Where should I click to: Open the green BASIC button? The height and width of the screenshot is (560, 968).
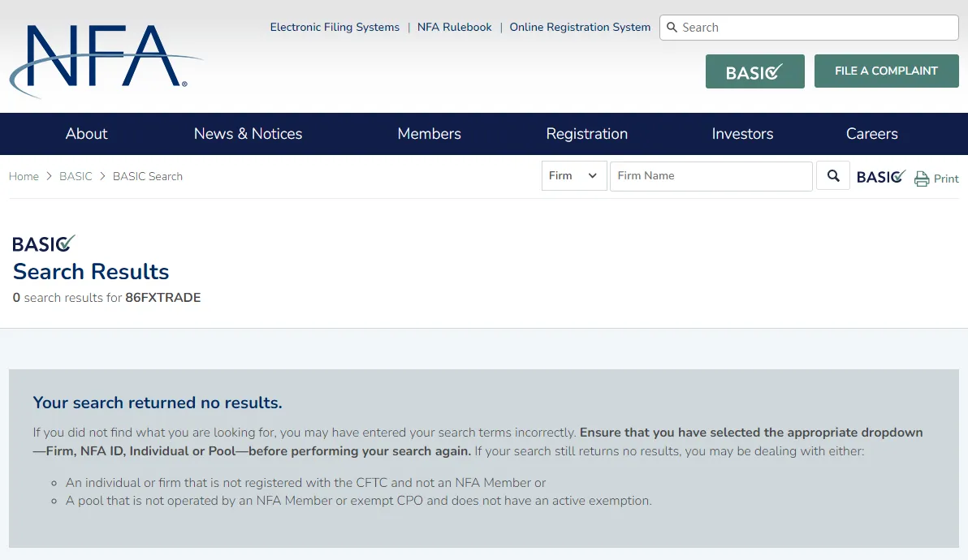(x=754, y=71)
